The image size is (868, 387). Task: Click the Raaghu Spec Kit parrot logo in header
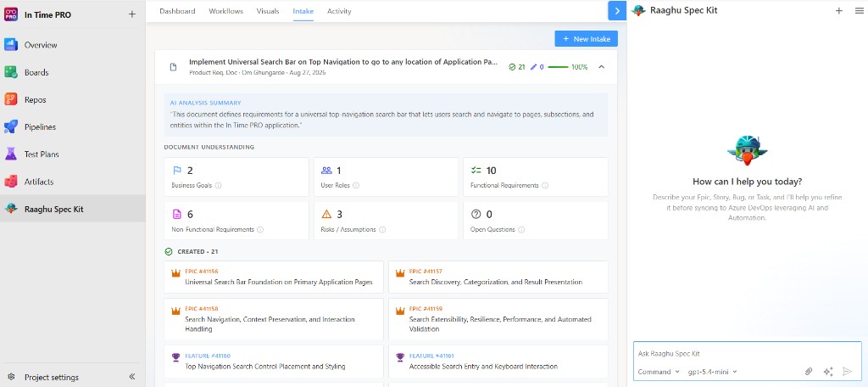[638, 10]
